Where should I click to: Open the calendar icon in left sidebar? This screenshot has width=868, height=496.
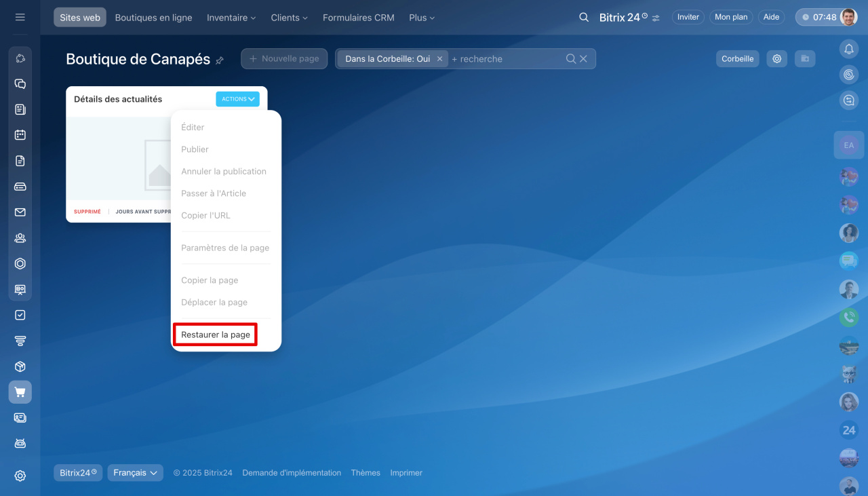coord(20,134)
